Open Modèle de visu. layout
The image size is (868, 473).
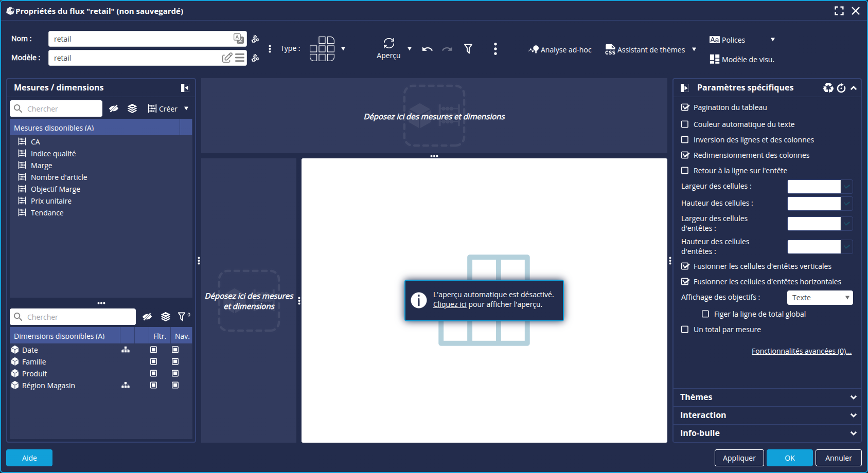[x=741, y=60]
